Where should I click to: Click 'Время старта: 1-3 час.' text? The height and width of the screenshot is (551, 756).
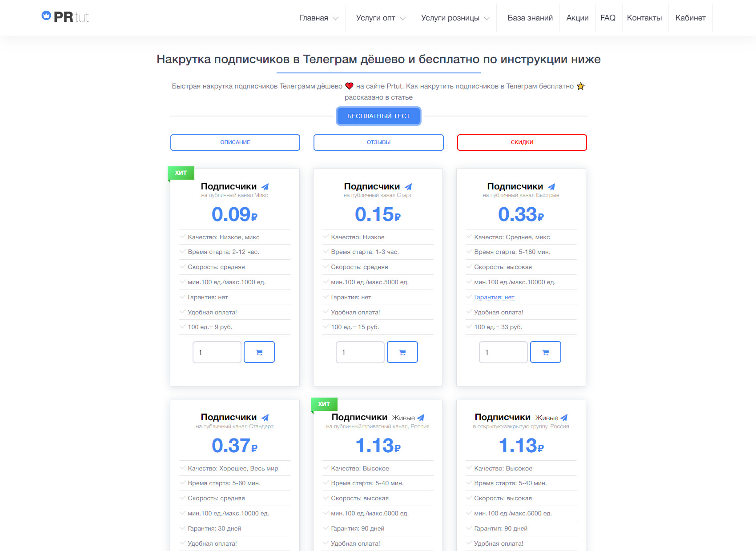(365, 252)
